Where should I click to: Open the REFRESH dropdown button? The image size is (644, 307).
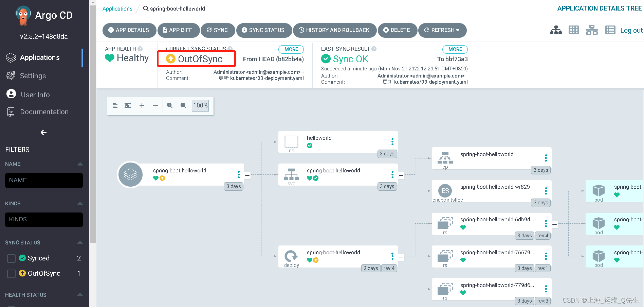(x=442, y=30)
